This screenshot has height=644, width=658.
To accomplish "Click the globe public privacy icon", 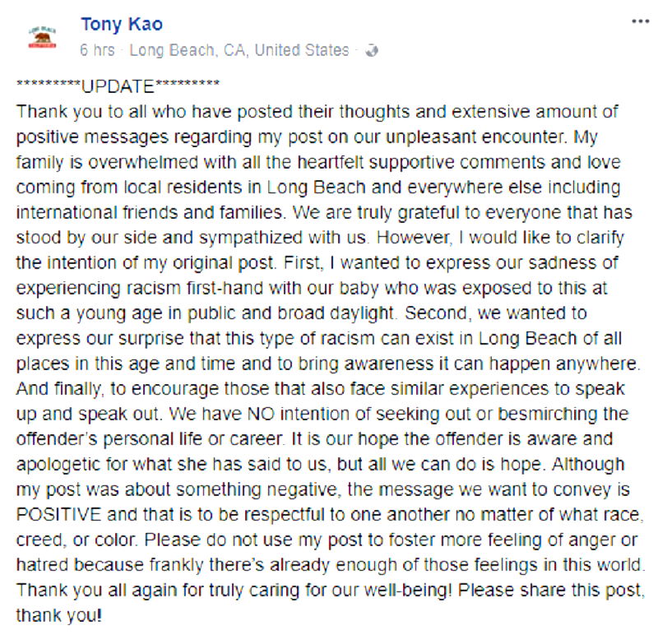I will coord(371,51).
